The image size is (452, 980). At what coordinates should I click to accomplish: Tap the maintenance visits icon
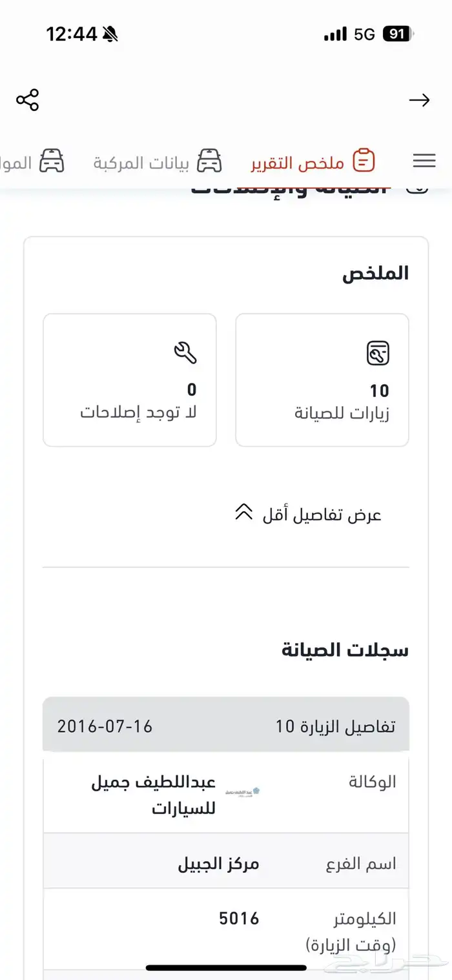378,353
